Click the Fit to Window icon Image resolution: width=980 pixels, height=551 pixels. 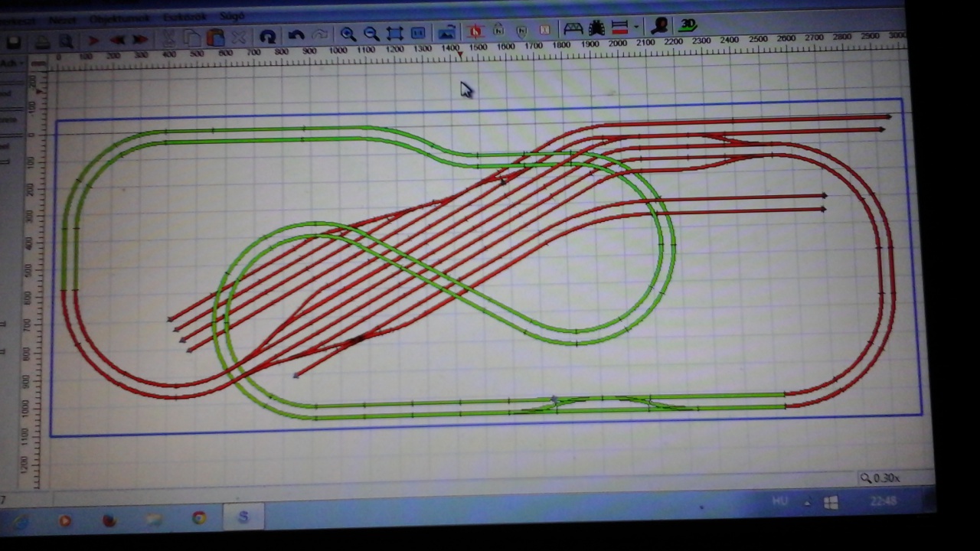click(394, 34)
